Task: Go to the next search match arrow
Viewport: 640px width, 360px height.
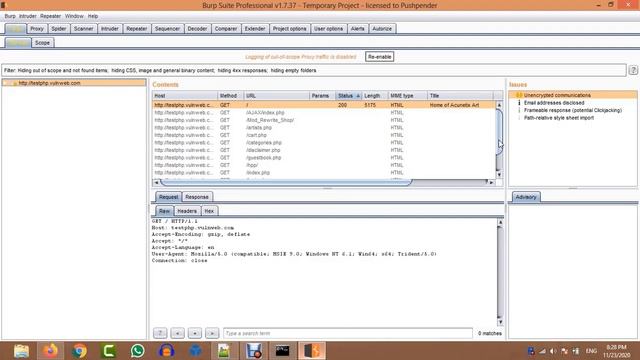Action: 212,333
